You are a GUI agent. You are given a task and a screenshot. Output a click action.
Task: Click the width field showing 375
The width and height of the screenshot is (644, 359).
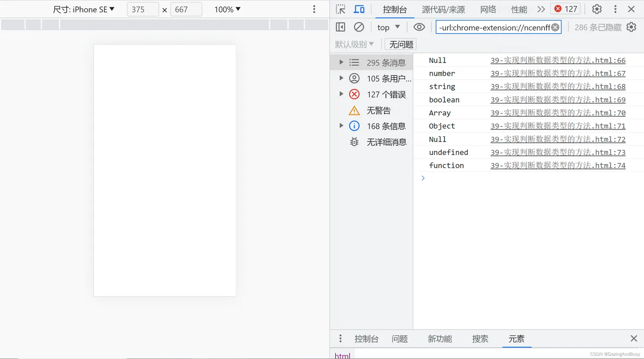pos(143,9)
